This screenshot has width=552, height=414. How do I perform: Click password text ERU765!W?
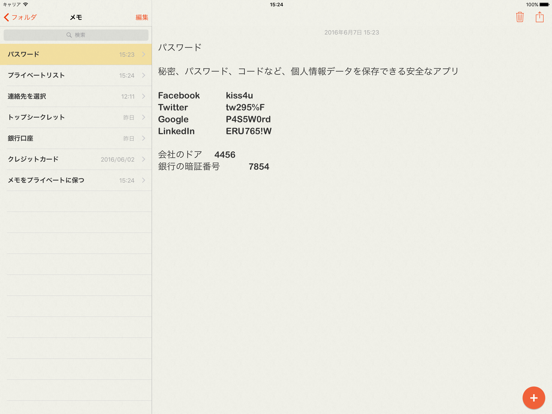[249, 131]
